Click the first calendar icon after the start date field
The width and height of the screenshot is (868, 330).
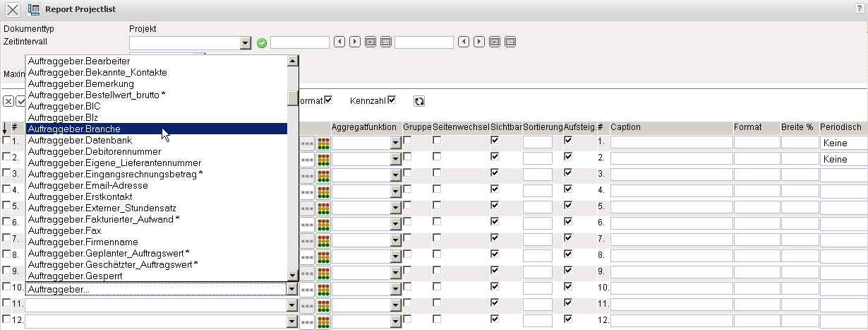tap(370, 42)
